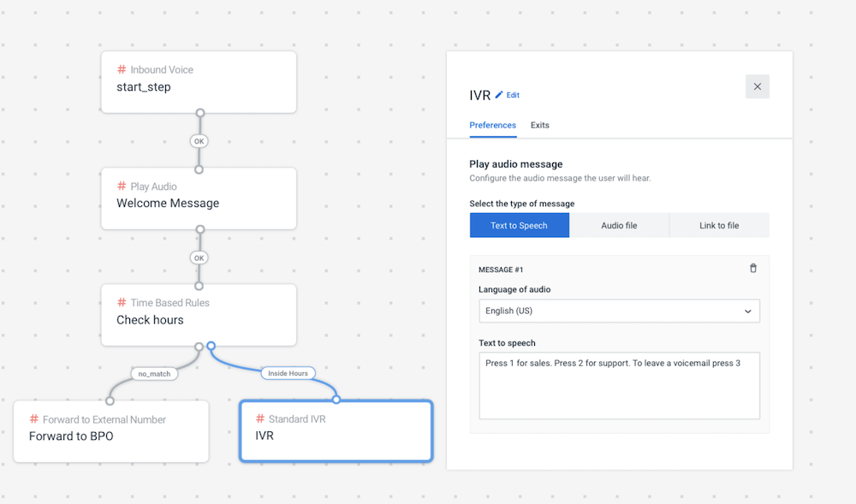The height and width of the screenshot is (504, 856).
Task: Choose Link to file message type
Action: click(x=719, y=225)
